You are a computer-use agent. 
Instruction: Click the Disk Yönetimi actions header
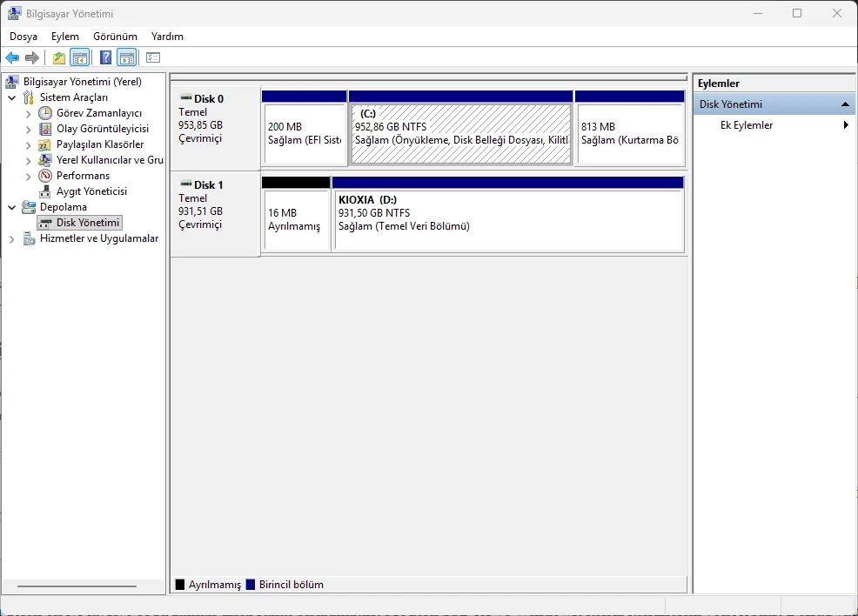(x=774, y=104)
